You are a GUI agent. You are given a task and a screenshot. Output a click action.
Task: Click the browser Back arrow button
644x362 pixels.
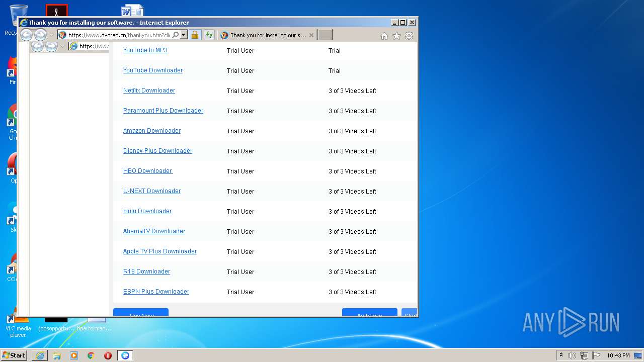[x=26, y=35]
